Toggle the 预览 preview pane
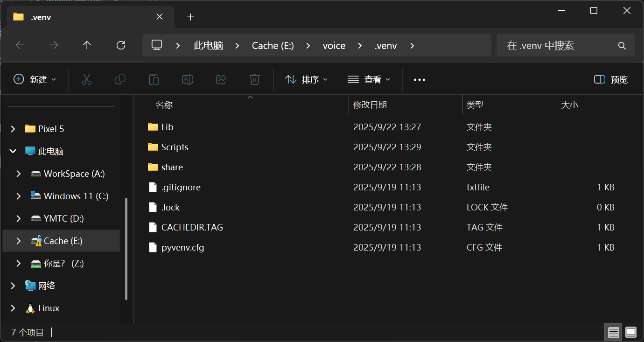Screen dimensions: 644x342 click(x=611, y=79)
